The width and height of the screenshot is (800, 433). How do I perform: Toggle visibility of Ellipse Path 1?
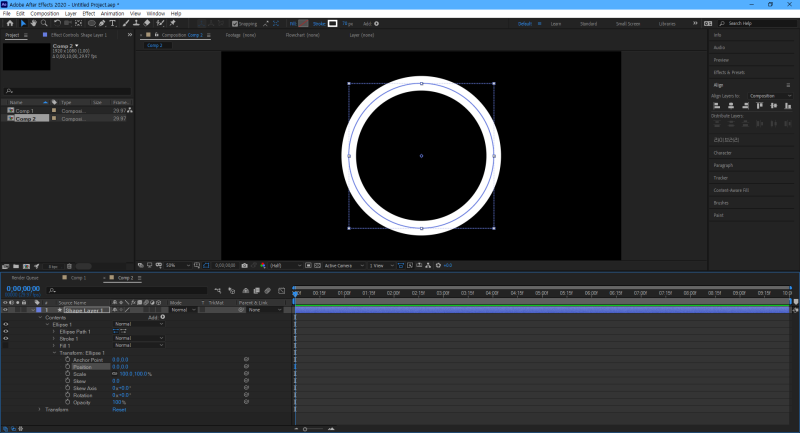(6, 332)
